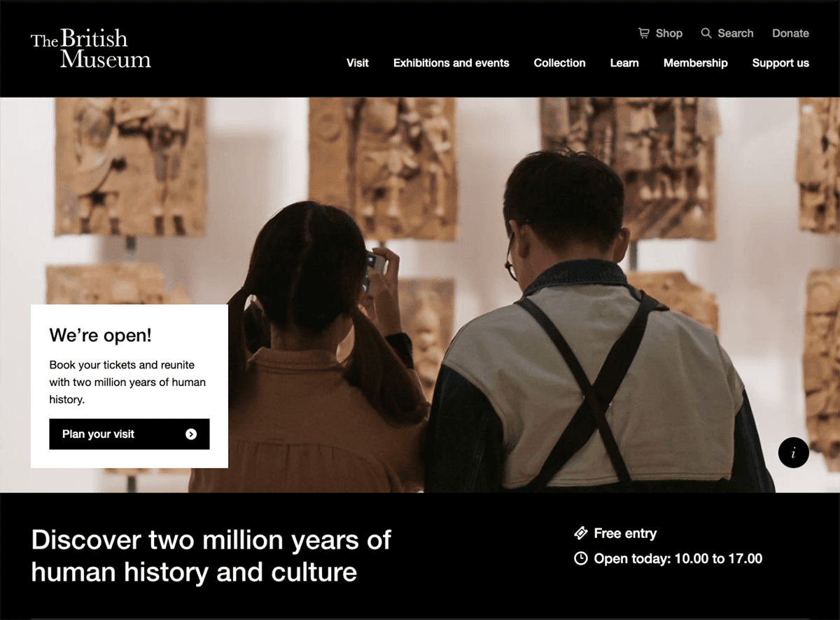This screenshot has height=620, width=840.
Task: Select Support us in navigation
Action: (x=780, y=63)
